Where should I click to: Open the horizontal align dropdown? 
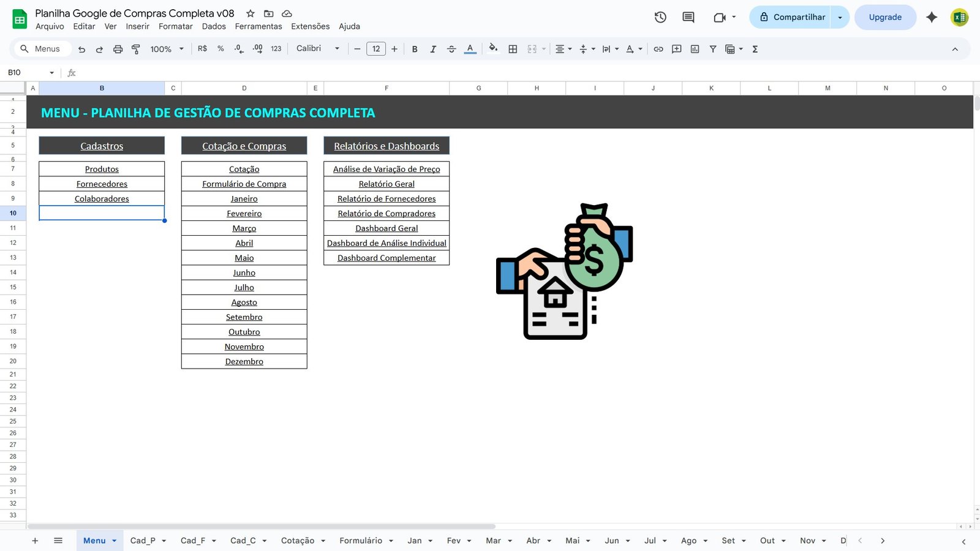tap(570, 49)
